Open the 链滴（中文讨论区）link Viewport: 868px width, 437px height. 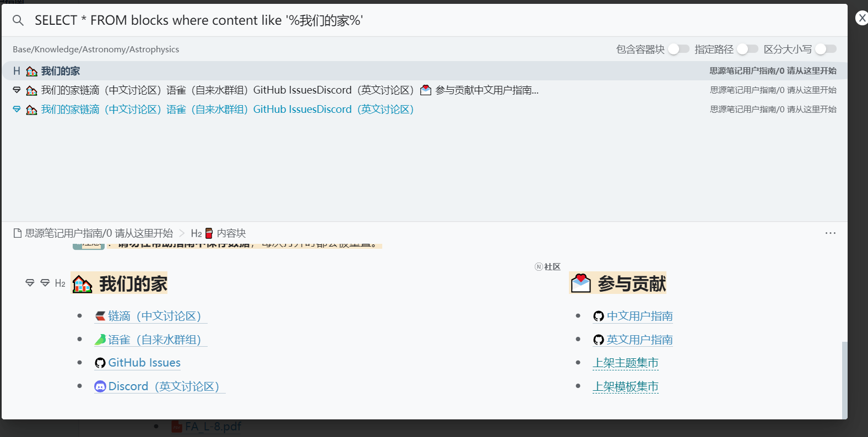[x=155, y=316]
